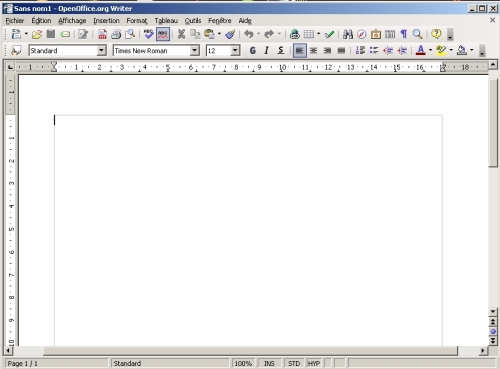This screenshot has width=500, height=369.
Task: Toggle underline (S) formatting
Action: 281,51
